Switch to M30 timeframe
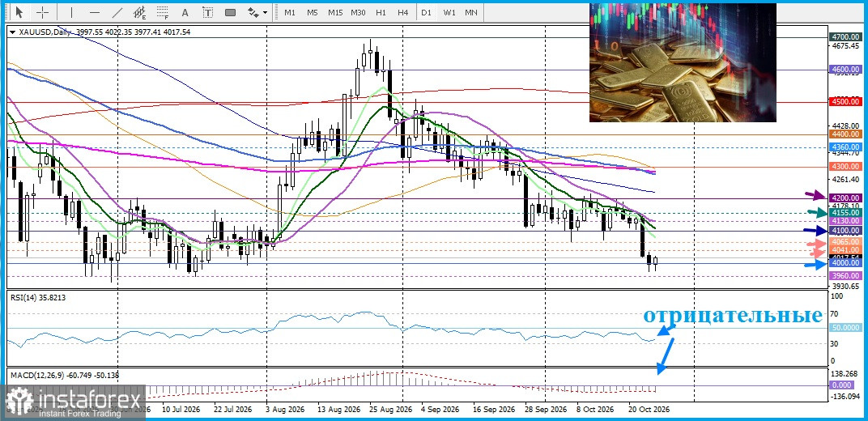Viewport: 868px width, 421px height. [358, 12]
